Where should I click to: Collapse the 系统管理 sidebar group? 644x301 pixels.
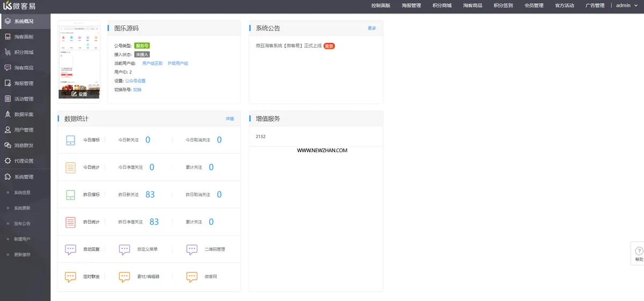click(x=25, y=176)
